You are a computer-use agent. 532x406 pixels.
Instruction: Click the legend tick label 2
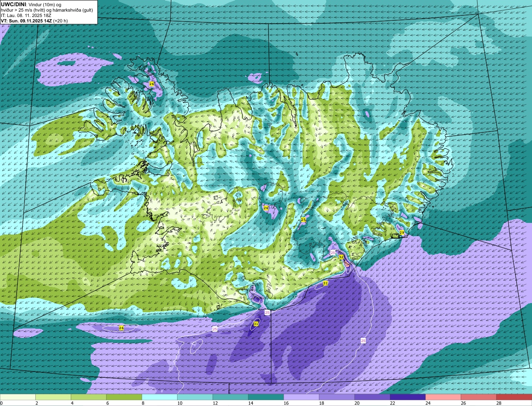(37, 403)
